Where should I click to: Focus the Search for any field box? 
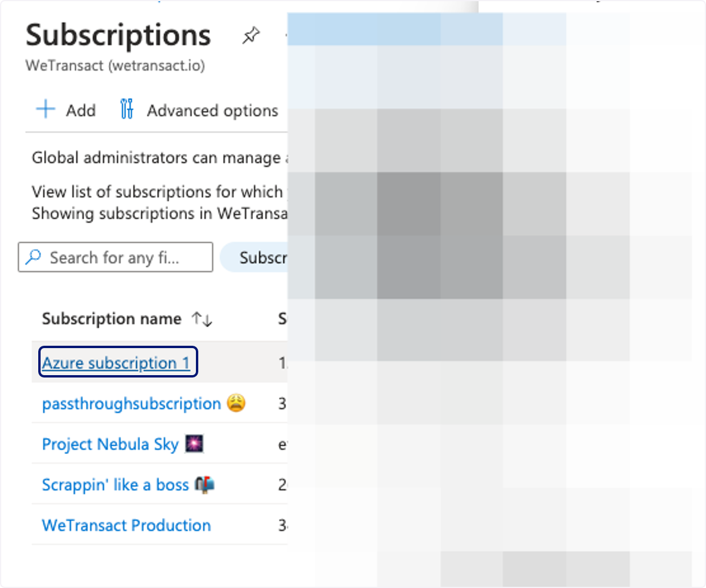(x=115, y=258)
